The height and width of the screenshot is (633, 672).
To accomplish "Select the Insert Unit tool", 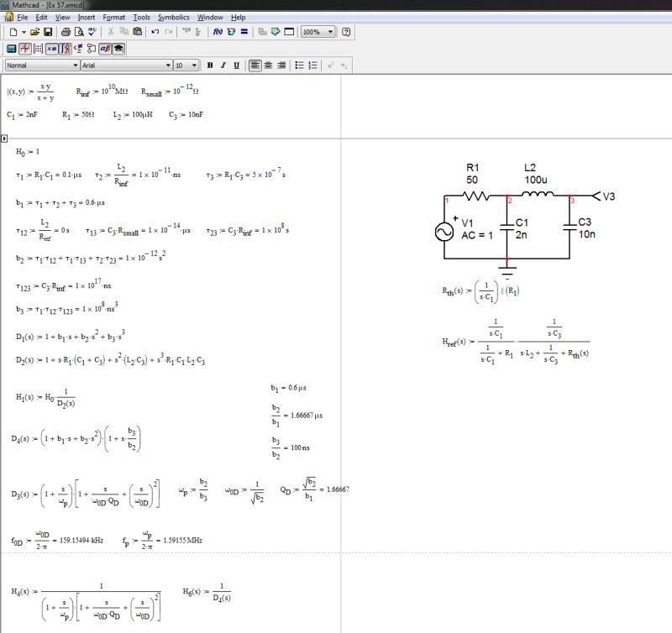I will coord(231,31).
